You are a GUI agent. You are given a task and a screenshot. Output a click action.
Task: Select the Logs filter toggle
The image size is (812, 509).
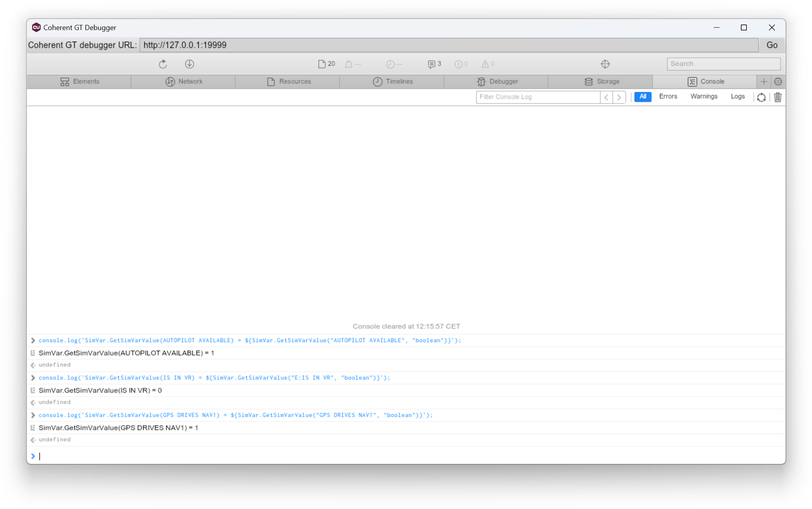click(738, 96)
